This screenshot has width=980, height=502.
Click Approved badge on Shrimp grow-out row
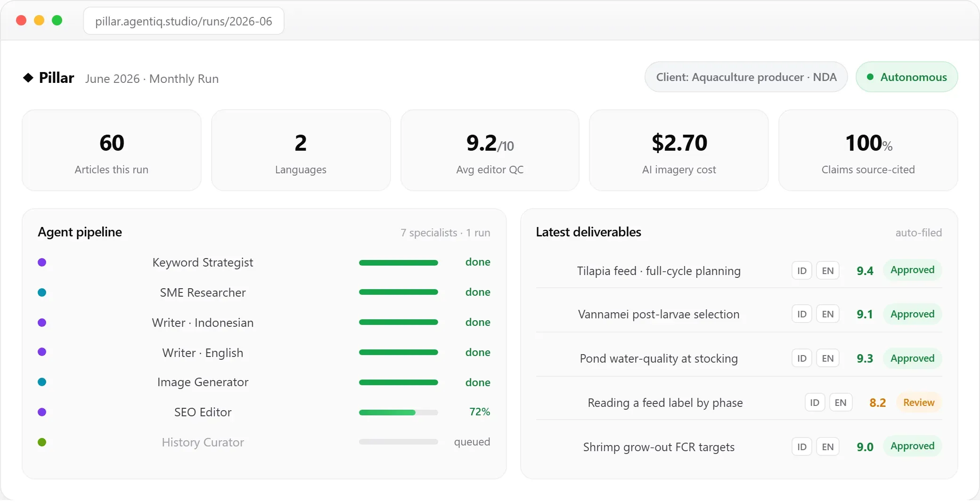pyautogui.click(x=912, y=446)
